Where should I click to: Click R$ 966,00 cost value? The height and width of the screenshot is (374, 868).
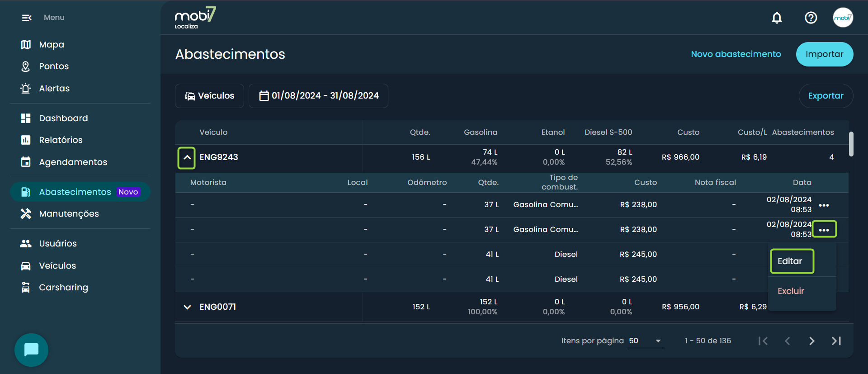pos(680,157)
